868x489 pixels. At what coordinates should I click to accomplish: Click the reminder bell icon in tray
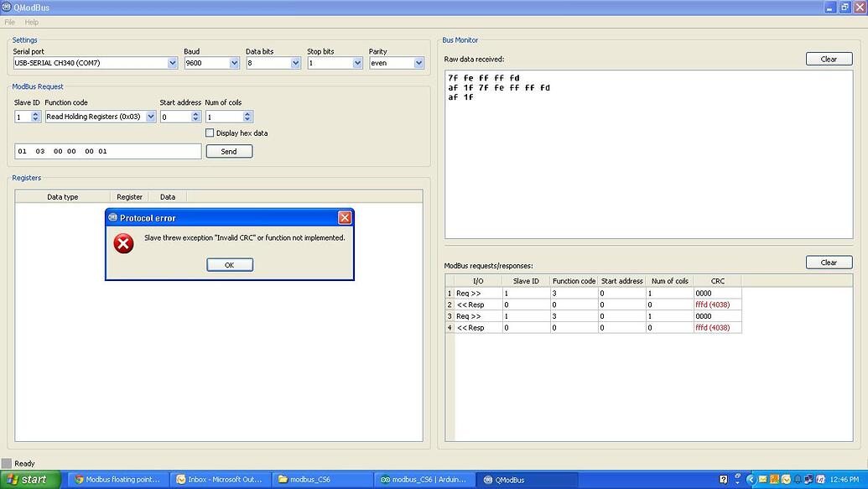point(798,479)
